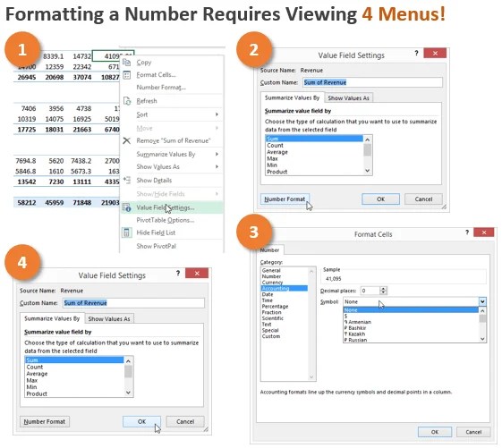Select Show PivotPal menu entry

(x=156, y=246)
